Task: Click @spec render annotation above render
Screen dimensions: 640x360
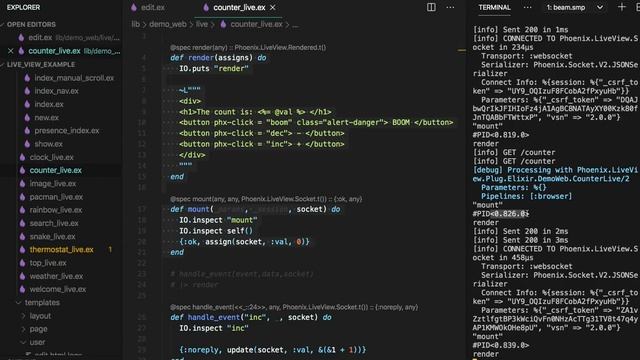Action: click(248, 47)
